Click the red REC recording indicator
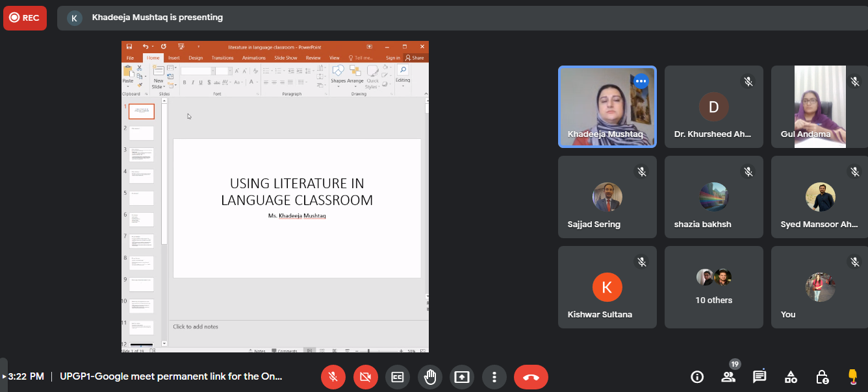The image size is (868, 392). (25, 18)
